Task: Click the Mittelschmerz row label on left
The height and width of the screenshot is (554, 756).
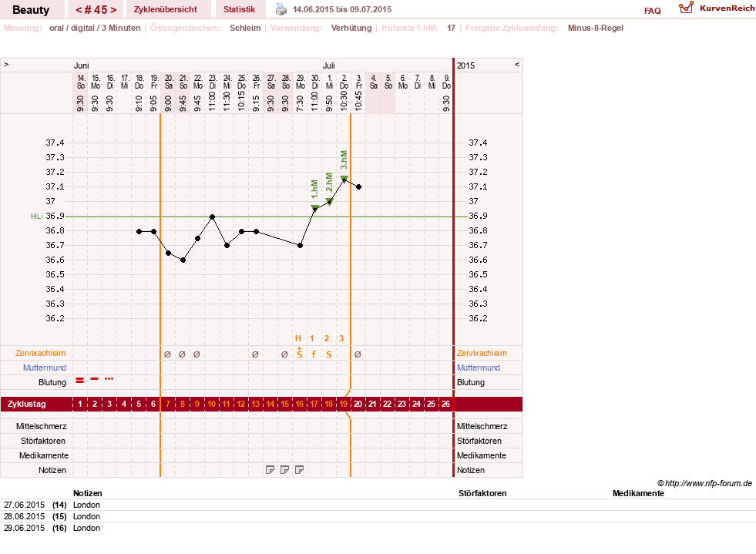Action: pyautogui.click(x=42, y=426)
